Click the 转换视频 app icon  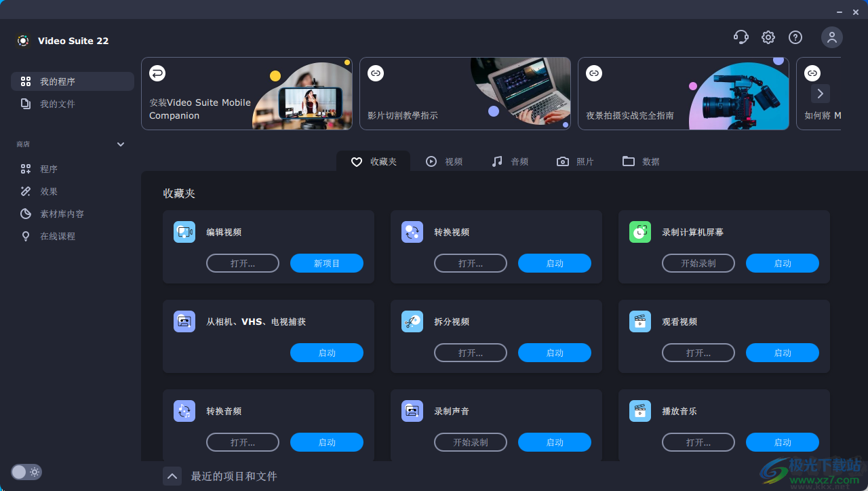tap(412, 232)
